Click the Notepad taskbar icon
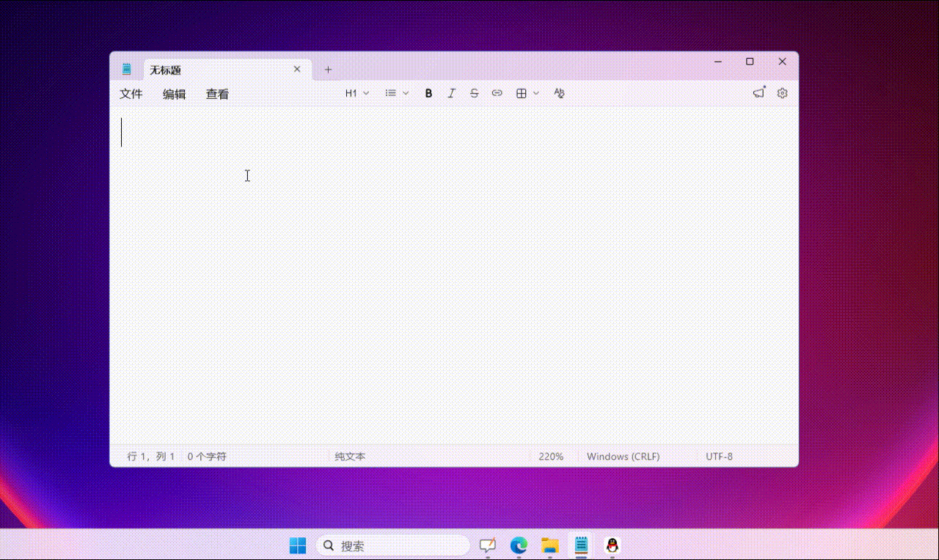This screenshot has height=560, width=939. click(x=581, y=545)
